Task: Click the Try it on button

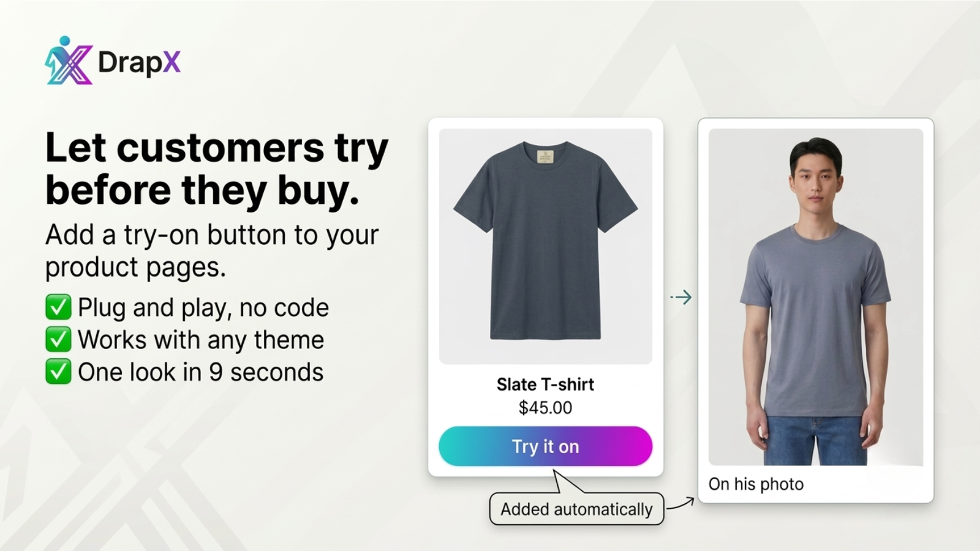Action: click(x=545, y=446)
